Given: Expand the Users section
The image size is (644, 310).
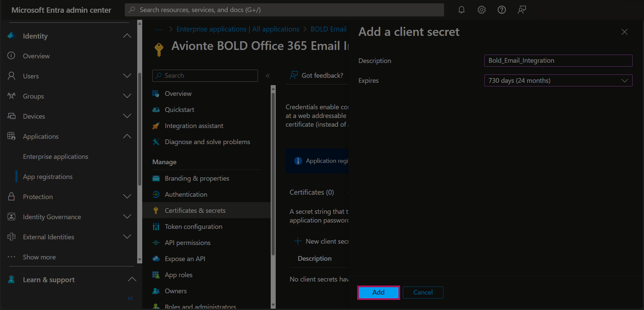Looking at the screenshot, I should (127, 76).
